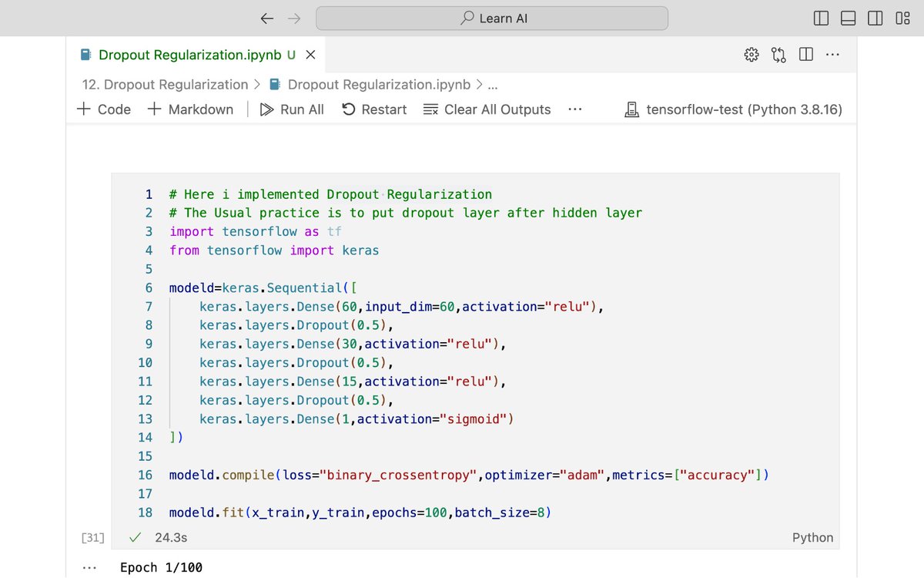Open 12. Dropout Regularization breadcrumb folder
Screen dimensions: 924x578
tap(165, 84)
